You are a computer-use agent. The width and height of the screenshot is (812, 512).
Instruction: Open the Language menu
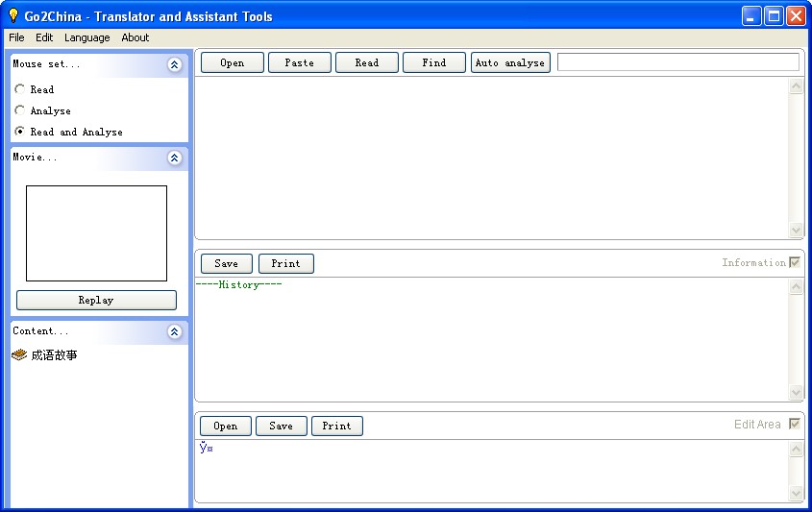(x=87, y=37)
